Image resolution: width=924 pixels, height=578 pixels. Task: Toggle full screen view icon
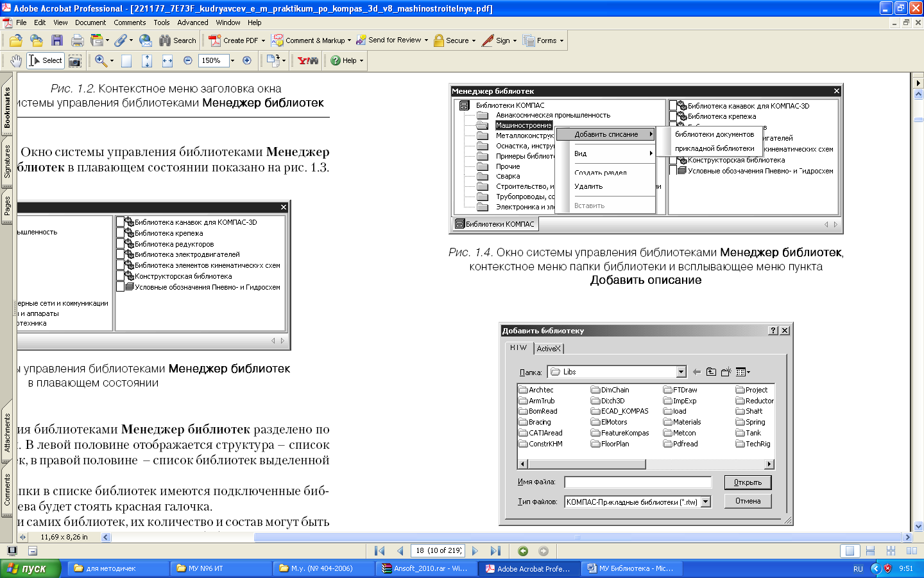[12, 550]
